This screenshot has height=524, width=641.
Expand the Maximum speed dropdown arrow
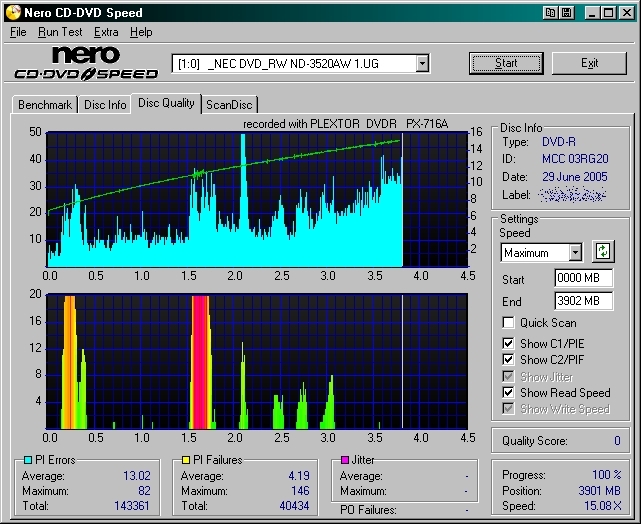[575, 253]
